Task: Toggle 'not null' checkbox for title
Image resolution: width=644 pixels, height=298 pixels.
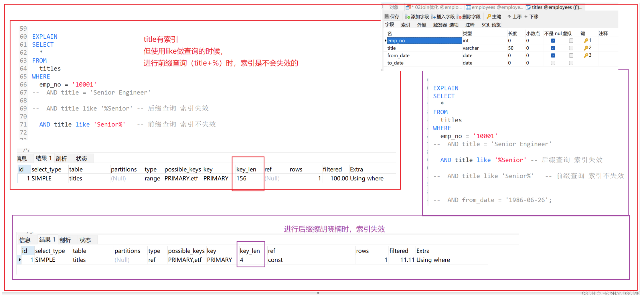Action: click(553, 48)
